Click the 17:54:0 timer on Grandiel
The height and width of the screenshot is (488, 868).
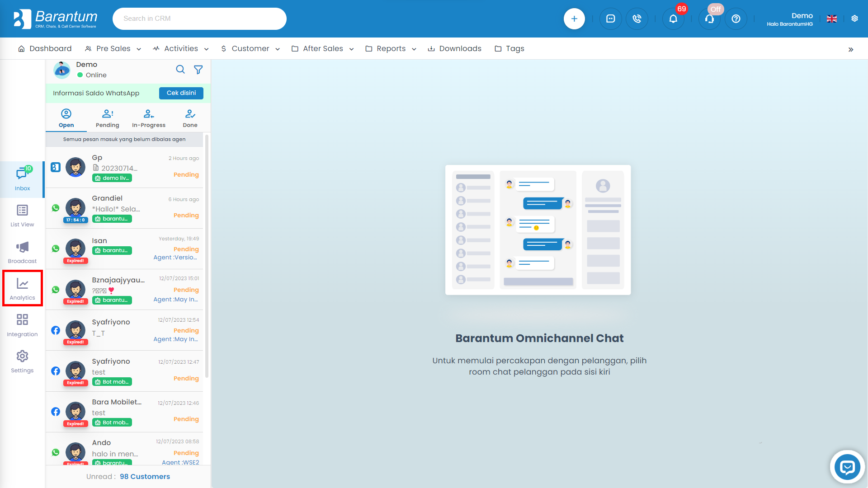(75, 220)
